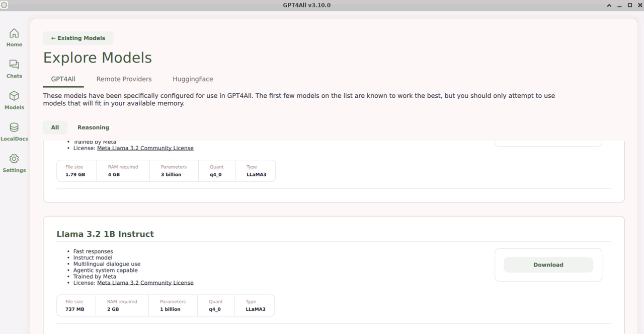Click the q4_0 quant value in 3B card

click(215, 174)
